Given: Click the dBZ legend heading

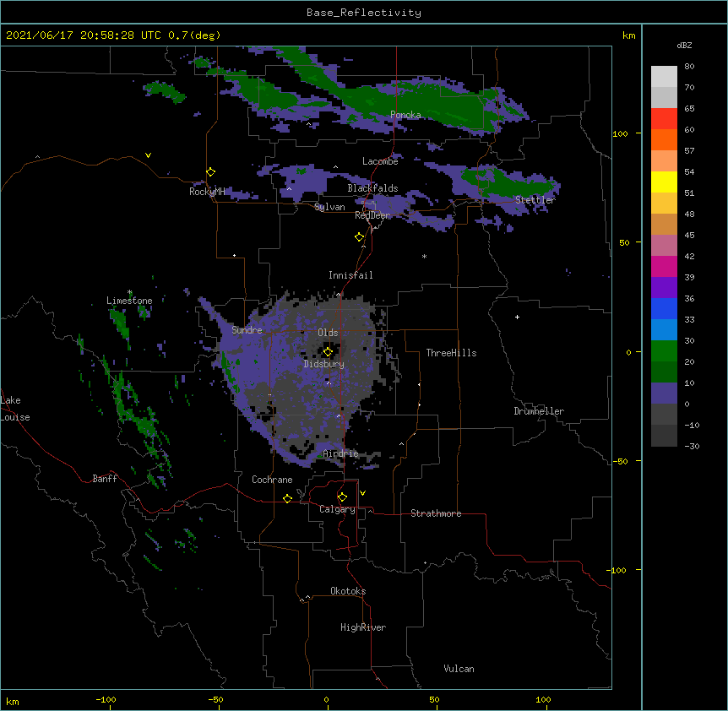Looking at the screenshot, I should click(684, 45).
